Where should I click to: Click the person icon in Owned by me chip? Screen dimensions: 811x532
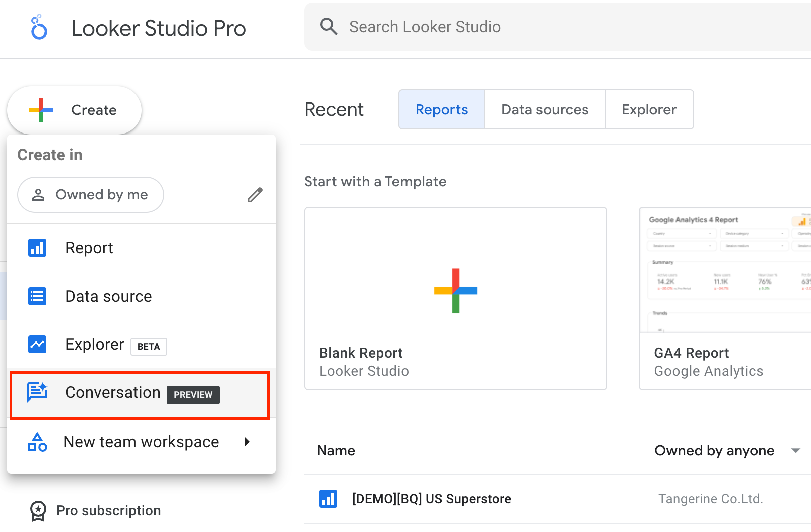pyautogui.click(x=38, y=195)
